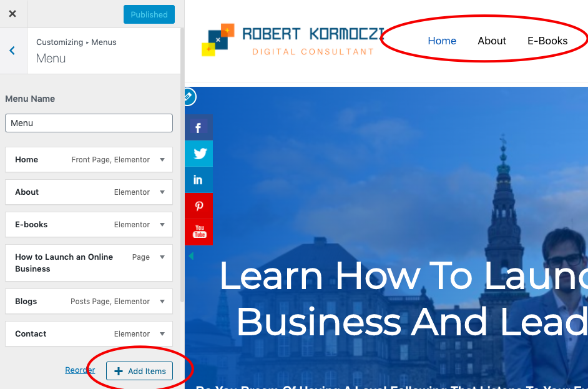Open the Twitter share icon
The image size is (588, 389).
[198, 154]
